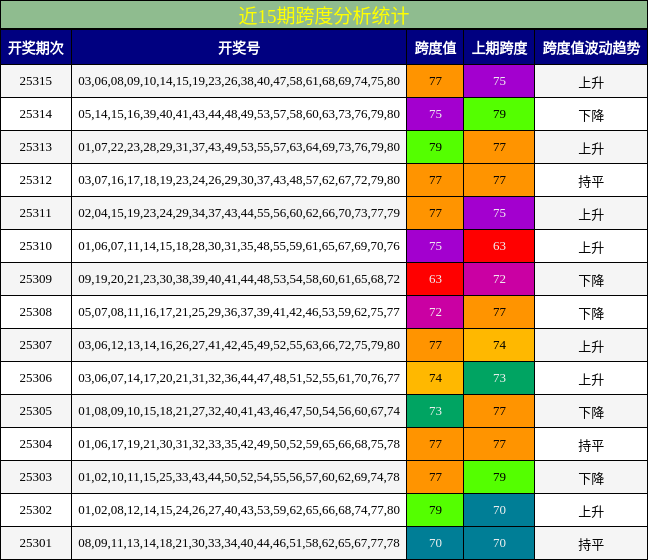Click 上期跨度 cell 74 in row 25307
The width and height of the screenshot is (648, 560).
coord(499,345)
